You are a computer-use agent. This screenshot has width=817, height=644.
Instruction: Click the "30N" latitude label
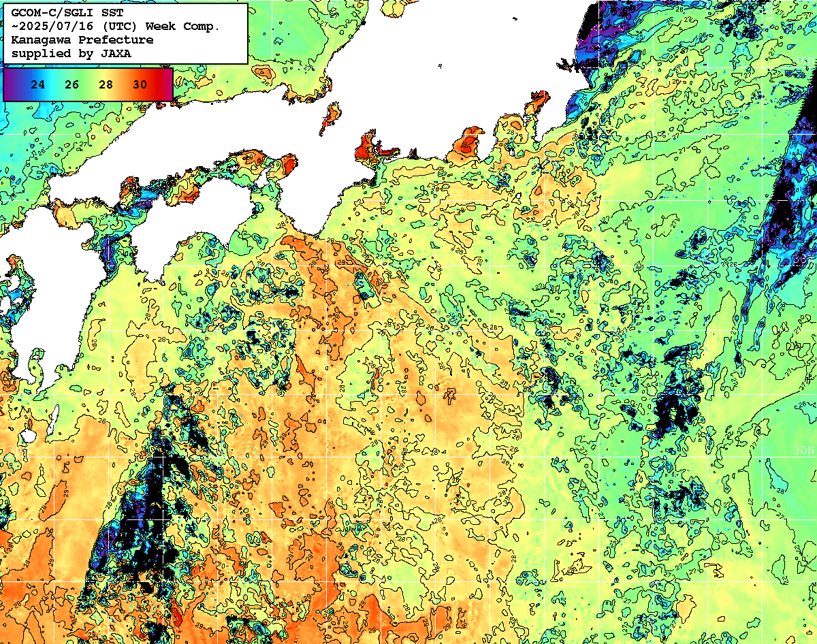point(804,451)
